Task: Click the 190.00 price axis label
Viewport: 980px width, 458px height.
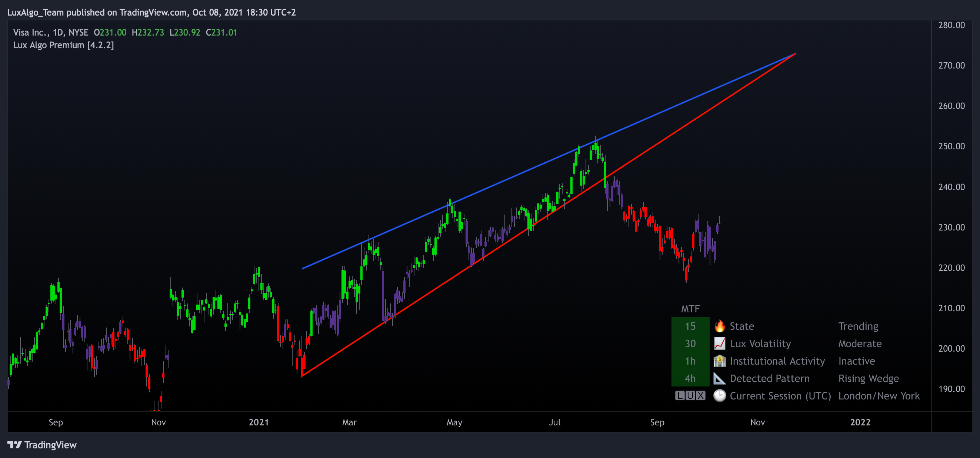Action: 951,389
